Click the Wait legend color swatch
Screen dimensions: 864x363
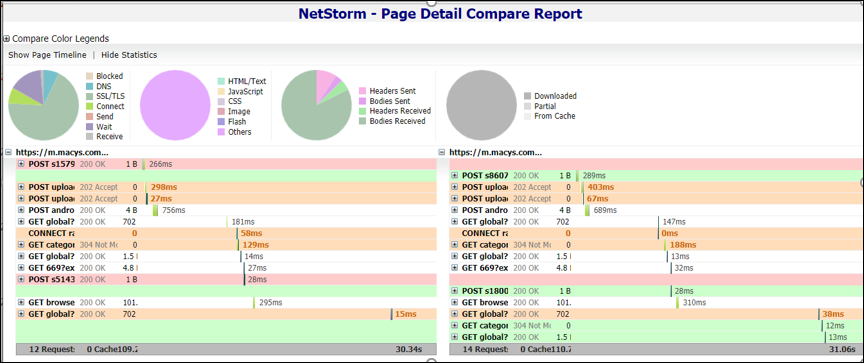click(x=89, y=127)
